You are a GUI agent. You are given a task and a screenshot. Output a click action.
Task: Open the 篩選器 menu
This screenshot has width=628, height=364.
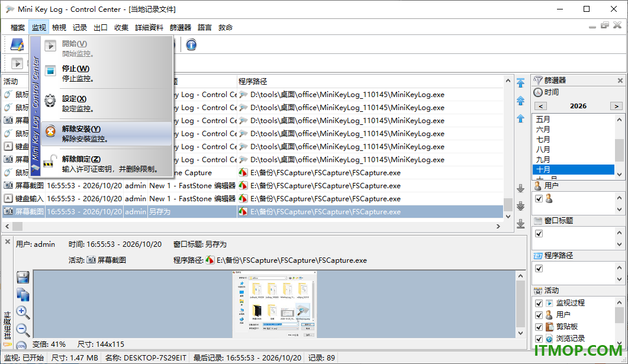pos(181,28)
